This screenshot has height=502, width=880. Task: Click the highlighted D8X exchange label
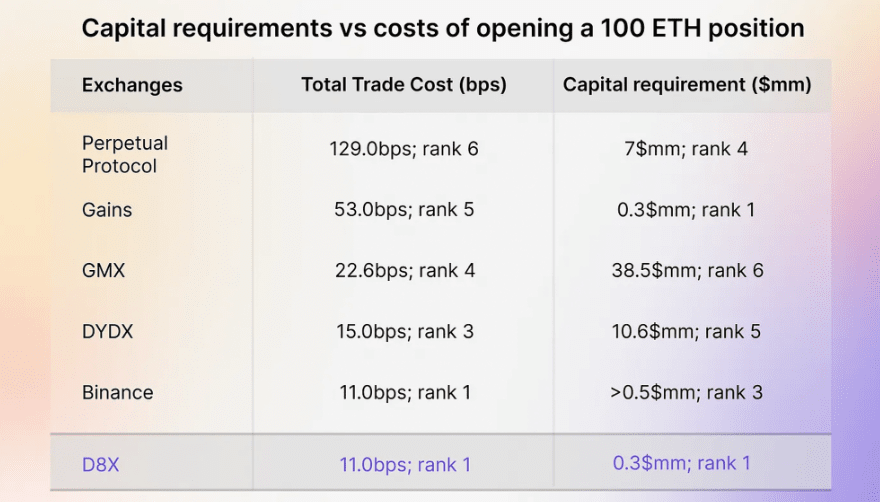click(x=103, y=464)
